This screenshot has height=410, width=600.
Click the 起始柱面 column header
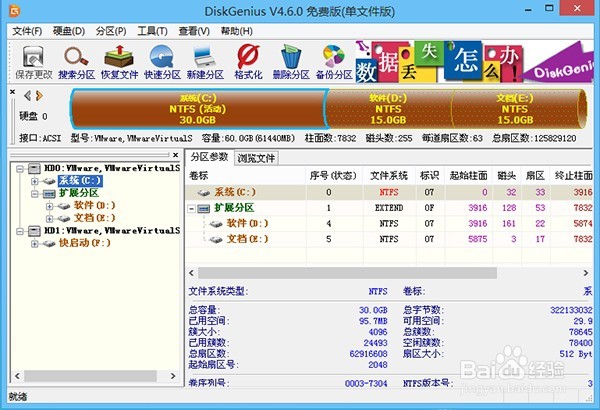click(468, 176)
